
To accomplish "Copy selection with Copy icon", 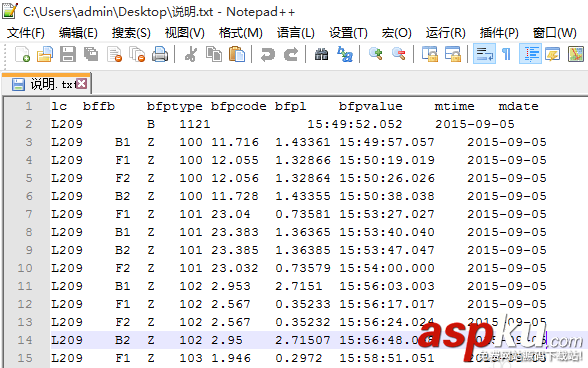I will tap(214, 54).
